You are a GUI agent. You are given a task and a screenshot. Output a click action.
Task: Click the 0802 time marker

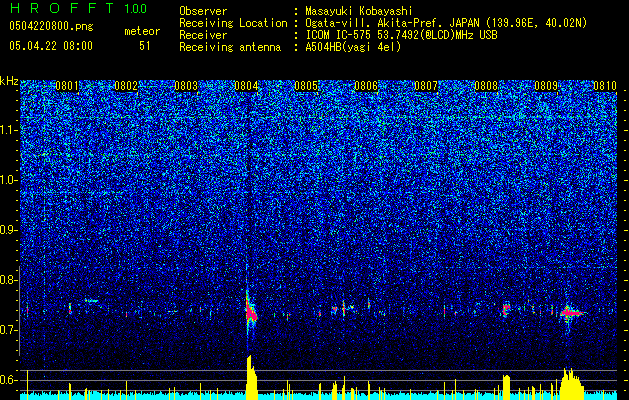pyautogui.click(x=126, y=86)
